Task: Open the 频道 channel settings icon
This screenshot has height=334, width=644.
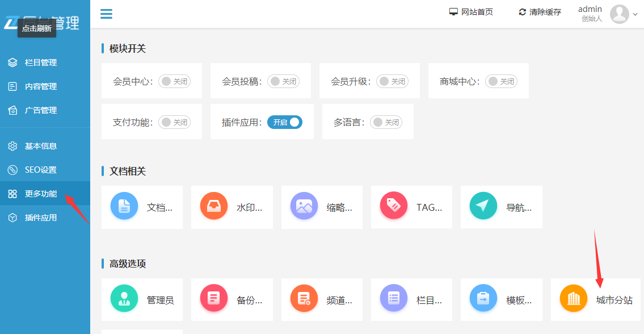Action: point(304,298)
